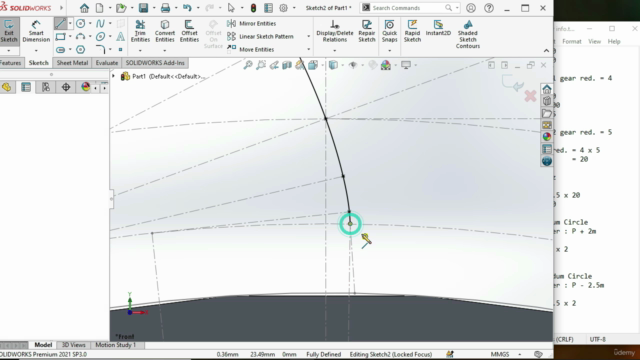Select the Corner Rectangle tool

tap(60, 37)
